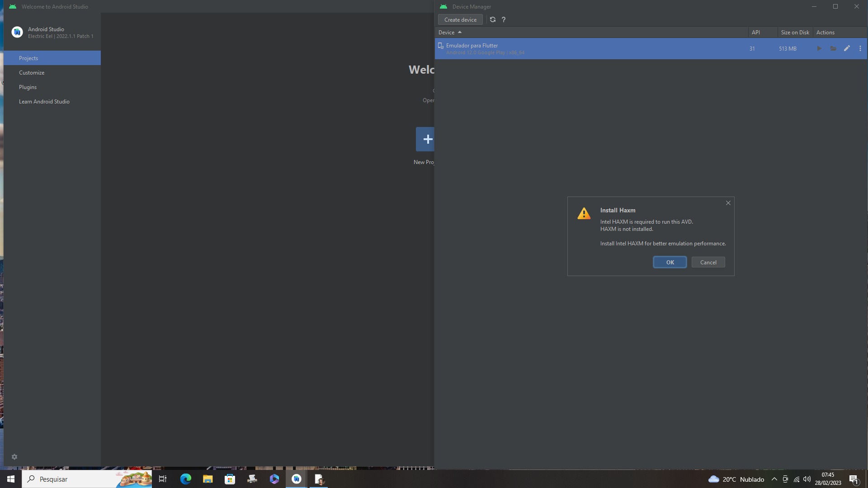Select the Plugins menu item
Image resolution: width=868 pixels, height=488 pixels.
tap(28, 86)
